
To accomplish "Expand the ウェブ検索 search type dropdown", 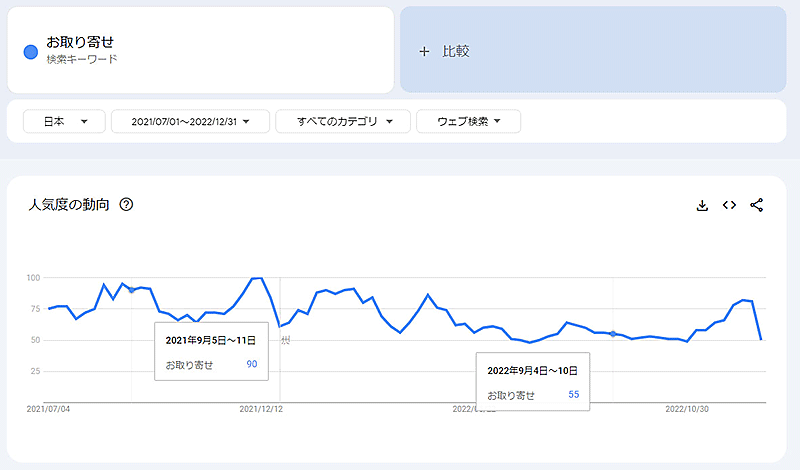I will point(468,121).
